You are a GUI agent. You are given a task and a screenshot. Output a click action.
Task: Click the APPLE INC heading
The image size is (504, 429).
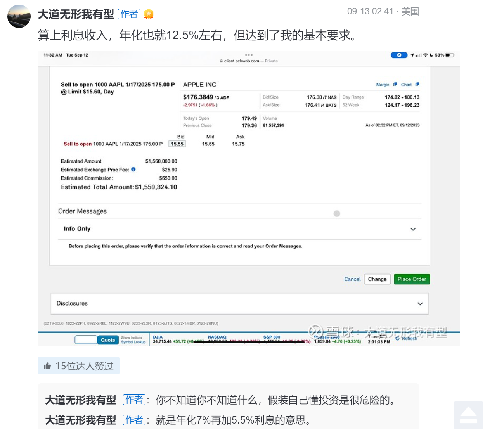[x=200, y=85]
